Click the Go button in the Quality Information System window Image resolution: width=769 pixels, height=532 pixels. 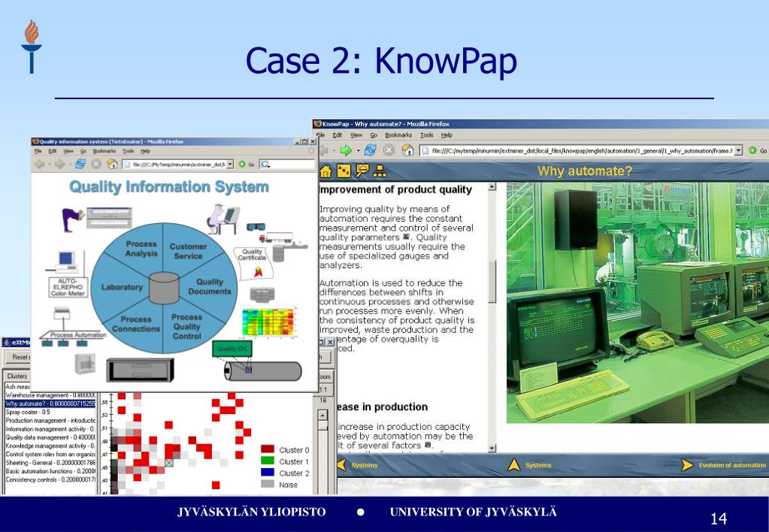(247, 165)
